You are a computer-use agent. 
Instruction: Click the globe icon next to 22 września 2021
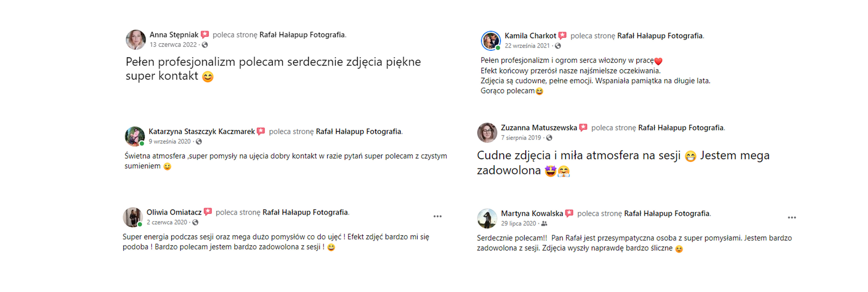coord(558,46)
